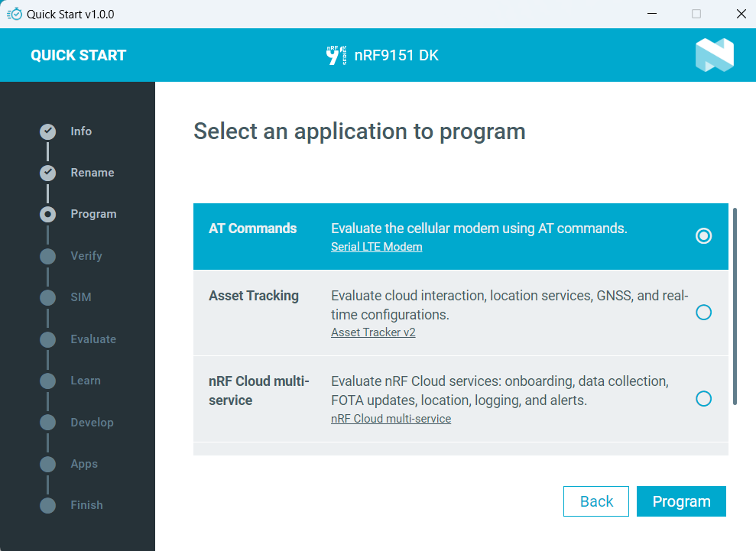Go to the Evaluate step label

pos(93,339)
